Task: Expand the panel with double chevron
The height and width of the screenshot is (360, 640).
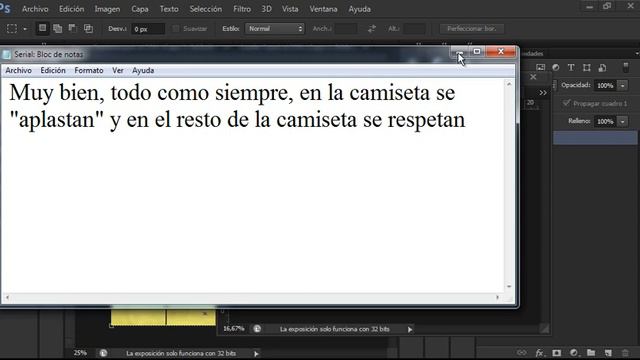Action: click(x=543, y=93)
